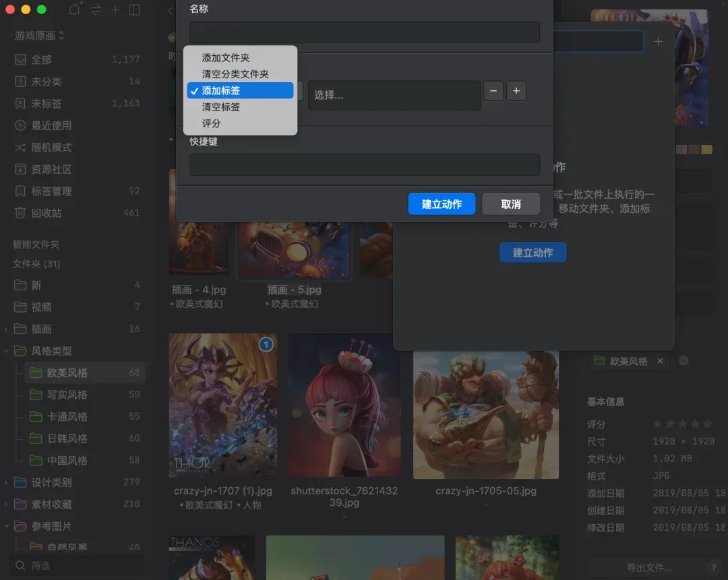Confirm with 建立动作 button in dialog
The width and height of the screenshot is (728, 580).
pyautogui.click(x=442, y=203)
